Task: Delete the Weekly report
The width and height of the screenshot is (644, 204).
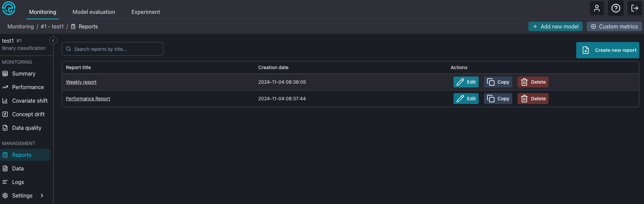Action: (532, 82)
